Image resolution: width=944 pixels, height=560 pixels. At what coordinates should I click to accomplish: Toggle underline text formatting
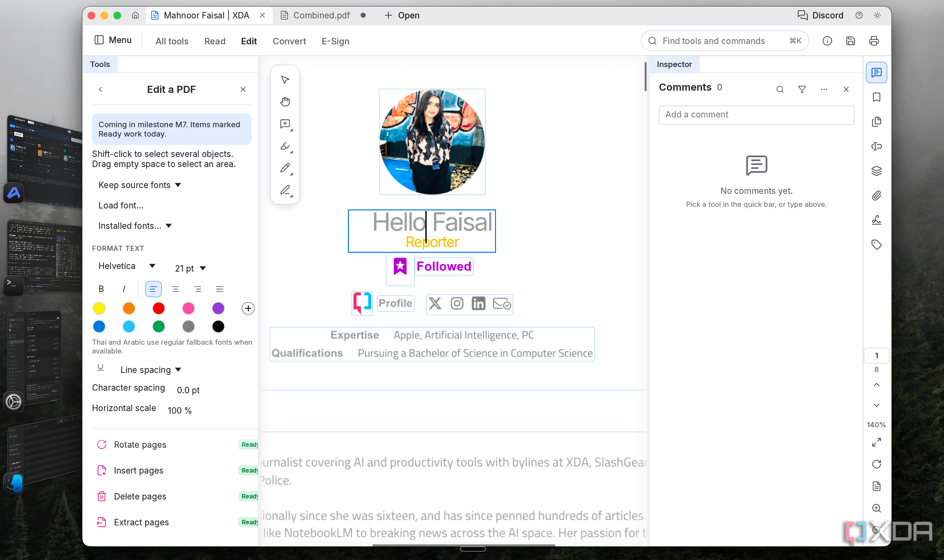100,367
